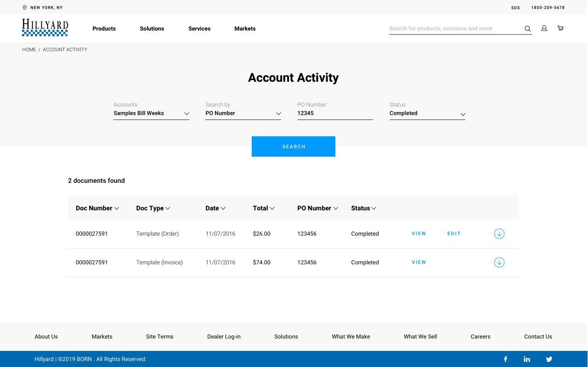The image size is (588, 367).
Task: Open What We Make footer link
Action: [351, 337]
